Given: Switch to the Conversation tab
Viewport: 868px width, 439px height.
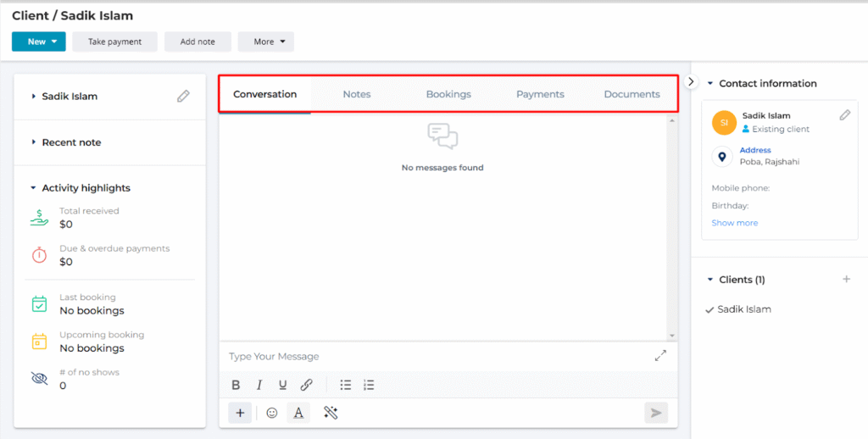Looking at the screenshot, I should tap(264, 94).
